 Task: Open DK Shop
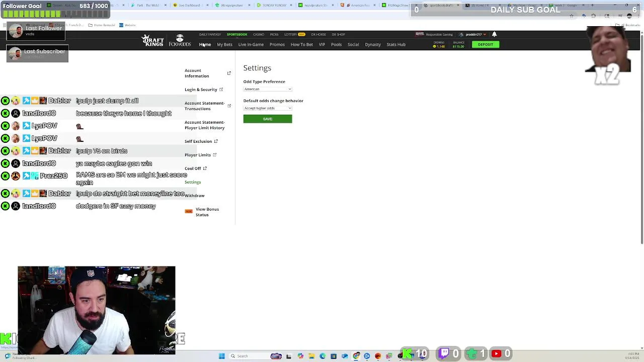(338, 34)
